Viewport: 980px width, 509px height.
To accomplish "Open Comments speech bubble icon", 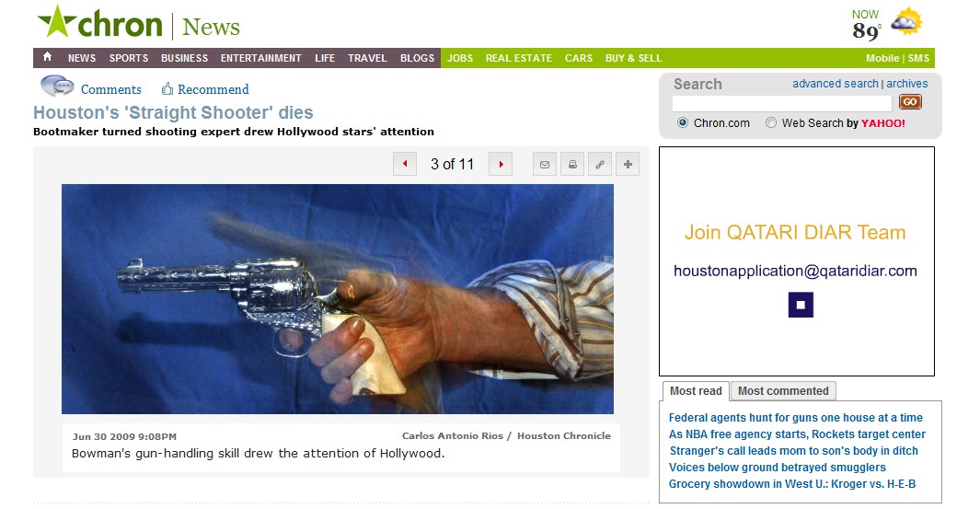I will click(x=57, y=86).
